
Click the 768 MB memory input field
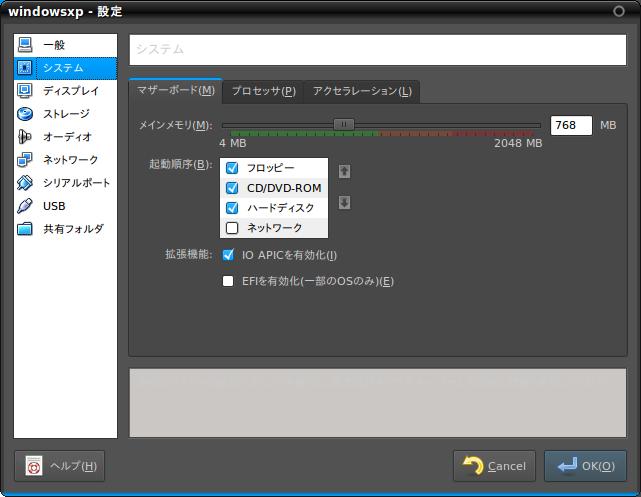tap(571, 125)
